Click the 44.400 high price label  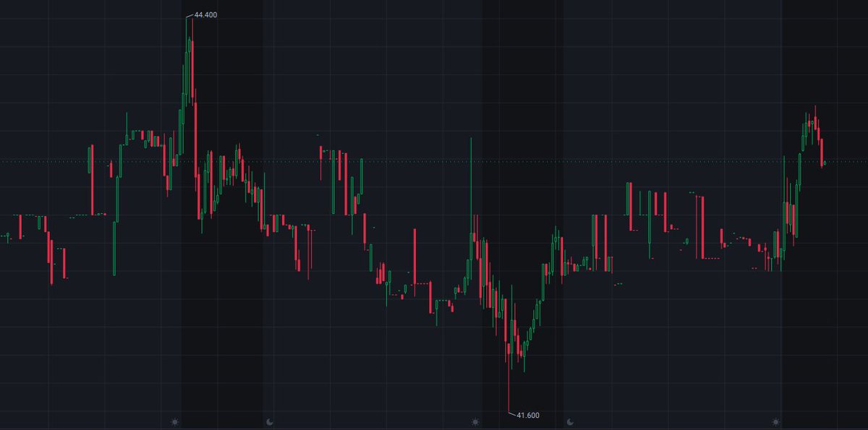click(206, 14)
